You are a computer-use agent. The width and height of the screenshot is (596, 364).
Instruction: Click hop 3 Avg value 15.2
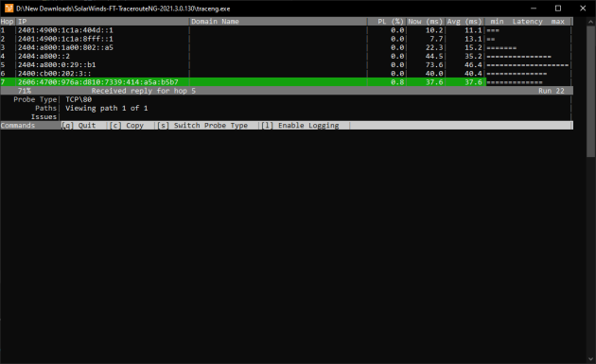click(x=473, y=47)
